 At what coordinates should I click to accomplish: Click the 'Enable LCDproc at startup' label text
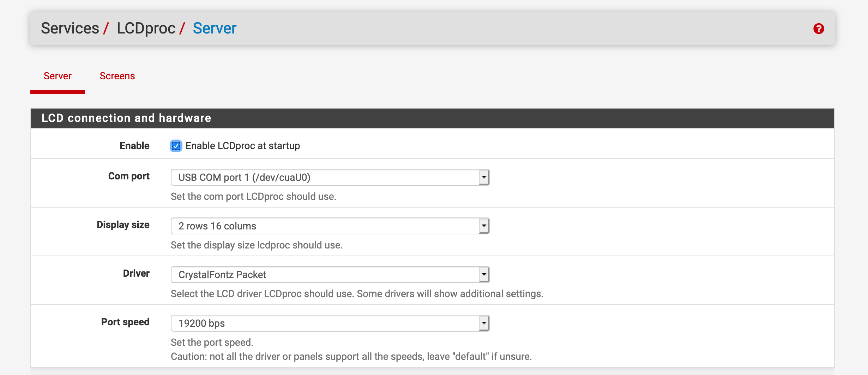tap(243, 146)
